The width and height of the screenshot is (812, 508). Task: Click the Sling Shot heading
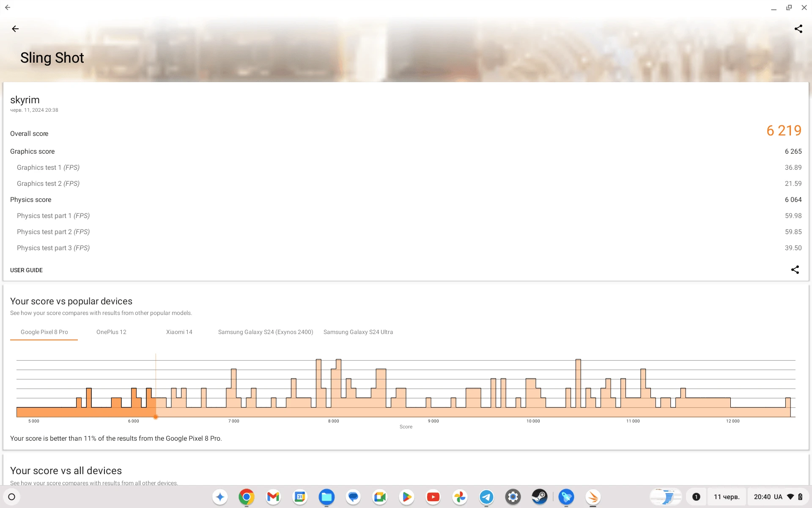[52, 58]
